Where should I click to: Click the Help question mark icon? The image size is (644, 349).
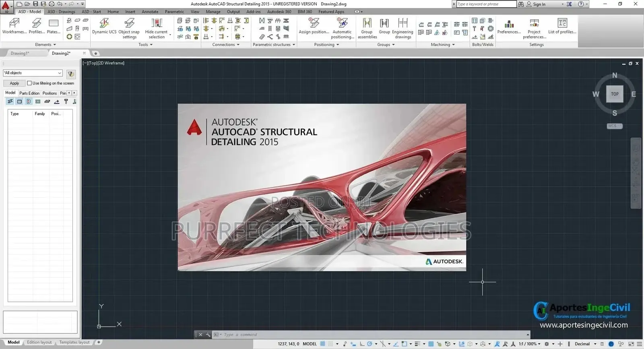[x=581, y=4]
